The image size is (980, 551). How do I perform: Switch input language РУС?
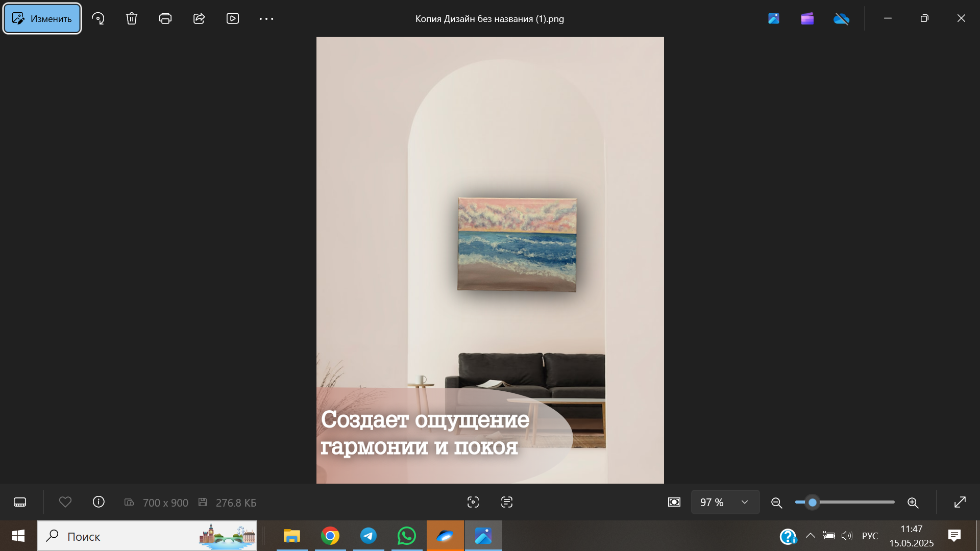[x=870, y=536]
